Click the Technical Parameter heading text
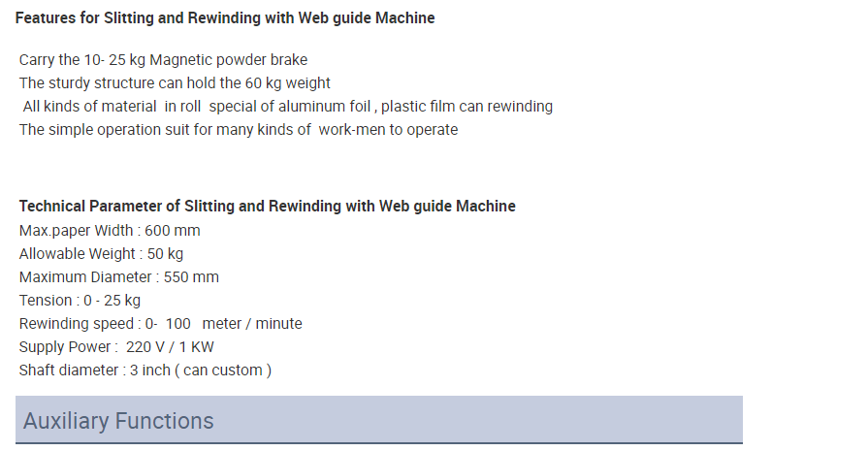 (x=268, y=207)
